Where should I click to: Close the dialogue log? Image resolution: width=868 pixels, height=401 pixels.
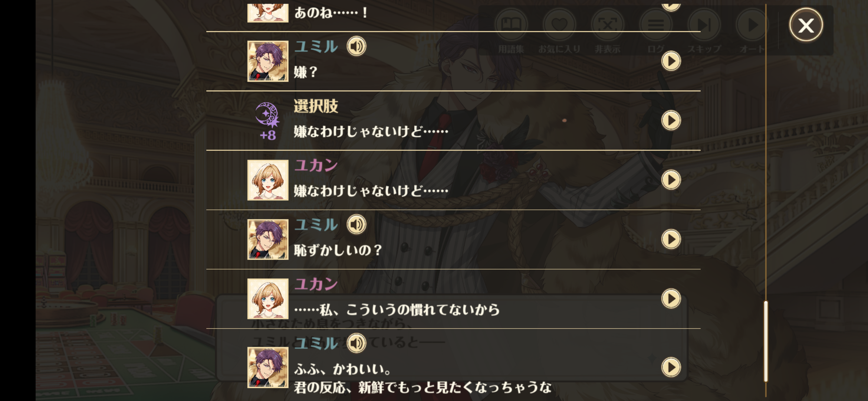[806, 25]
